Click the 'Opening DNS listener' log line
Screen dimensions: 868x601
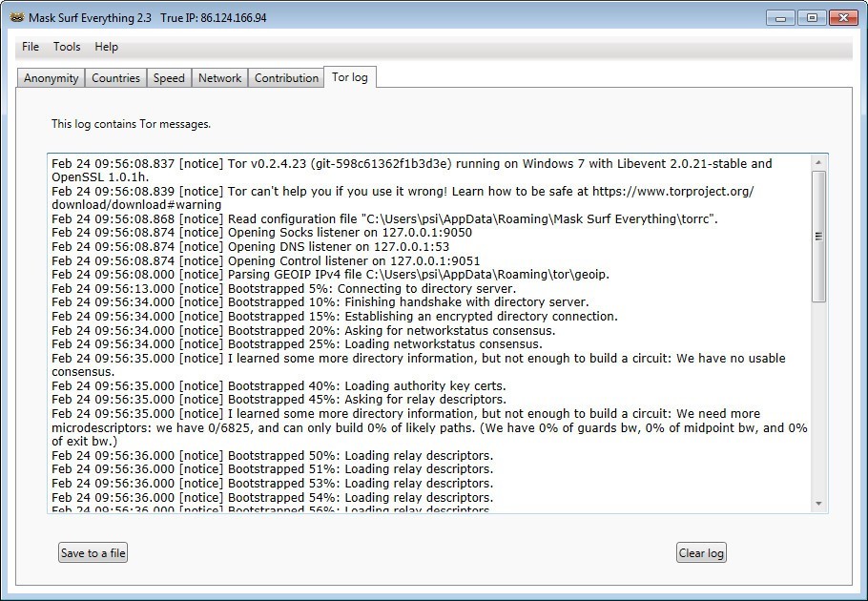(250, 247)
